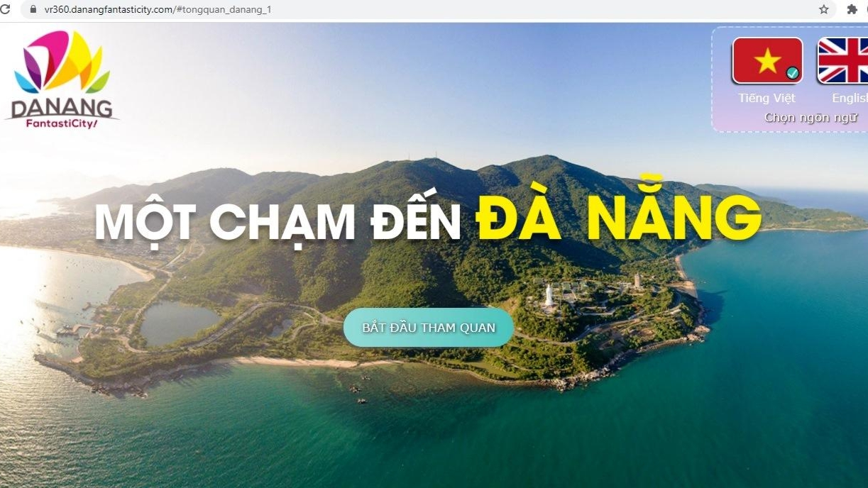
Task: Click the FantastiCity tagline under the logo
Action: point(61,123)
